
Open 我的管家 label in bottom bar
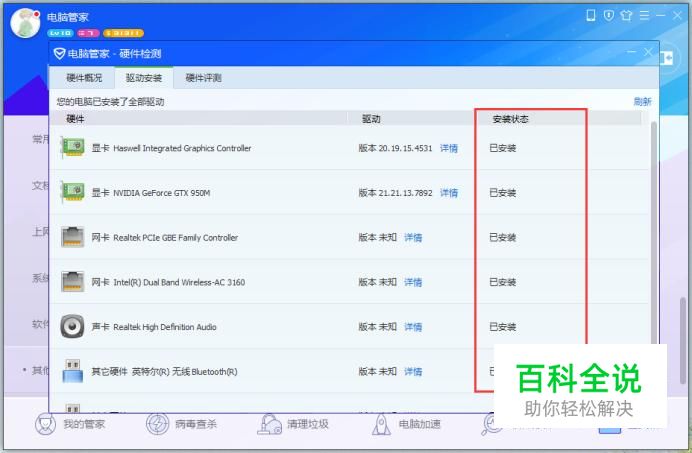point(84,424)
